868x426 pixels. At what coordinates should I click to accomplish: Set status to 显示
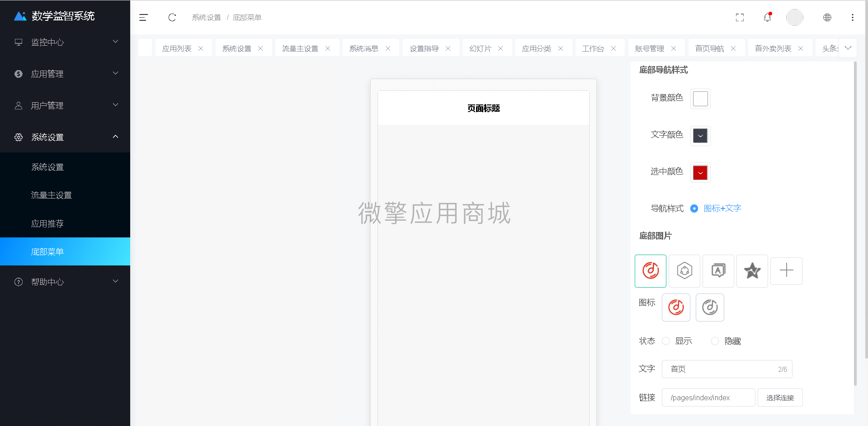(666, 341)
